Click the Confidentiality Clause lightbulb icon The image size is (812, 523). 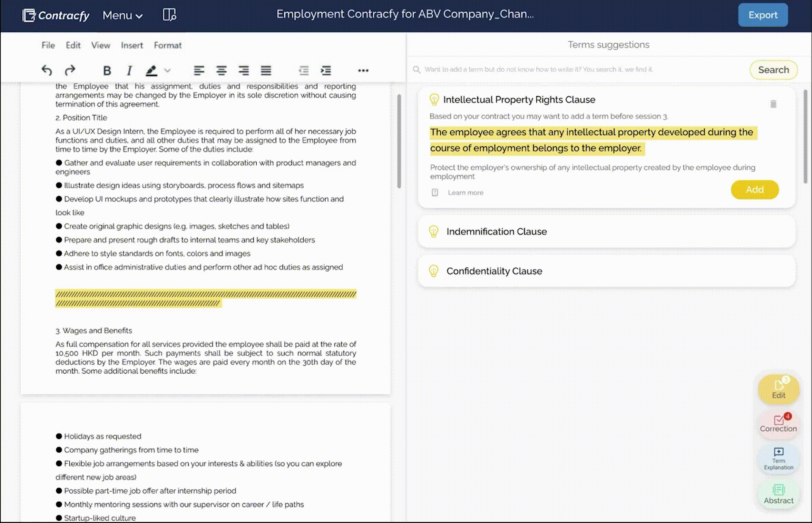(433, 271)
